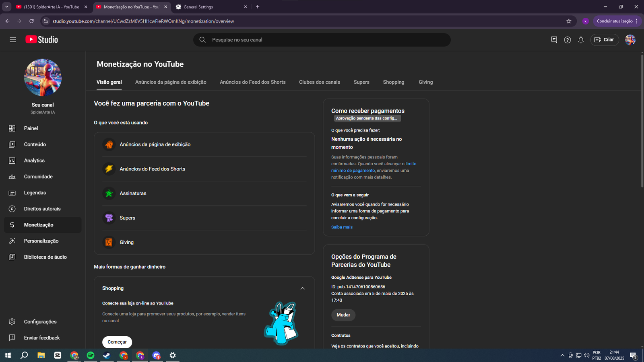
Task: Click the page vertical scrollbar
Action: (x=642, y=121)
